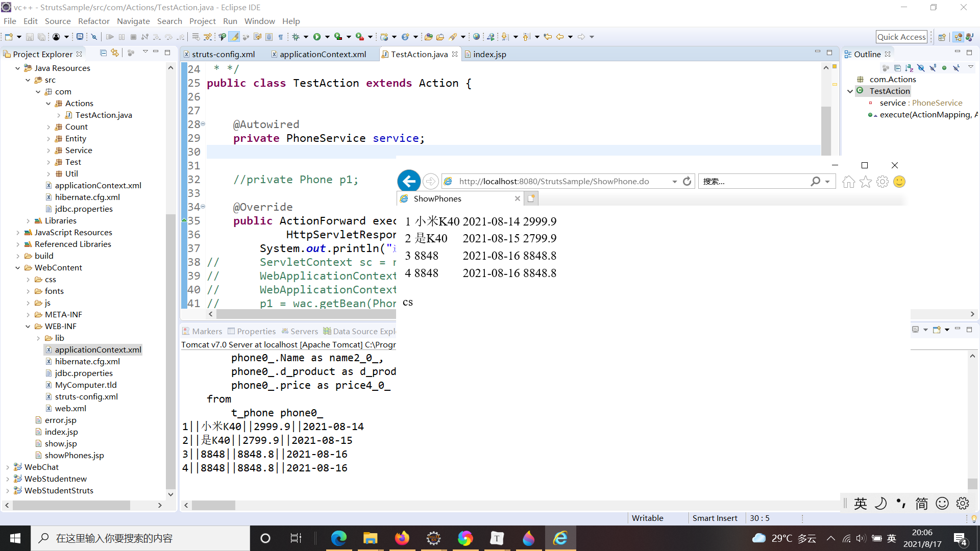Open the Run button dropdown arrow

coord(327,37)
